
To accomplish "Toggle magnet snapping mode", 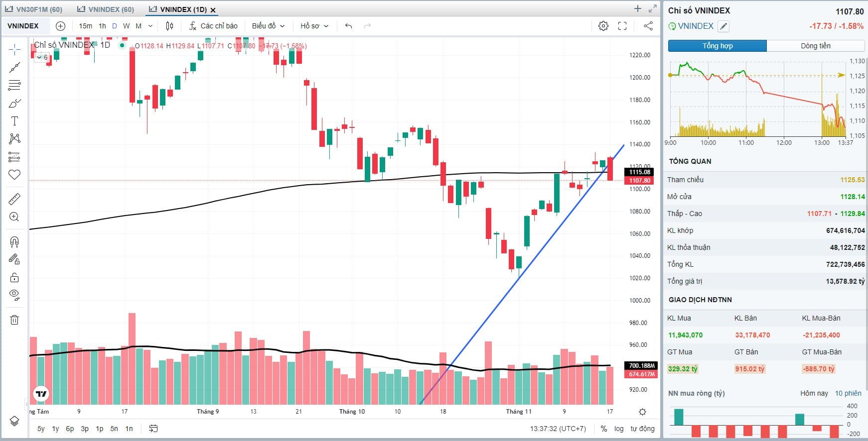I will coord(14,242).
